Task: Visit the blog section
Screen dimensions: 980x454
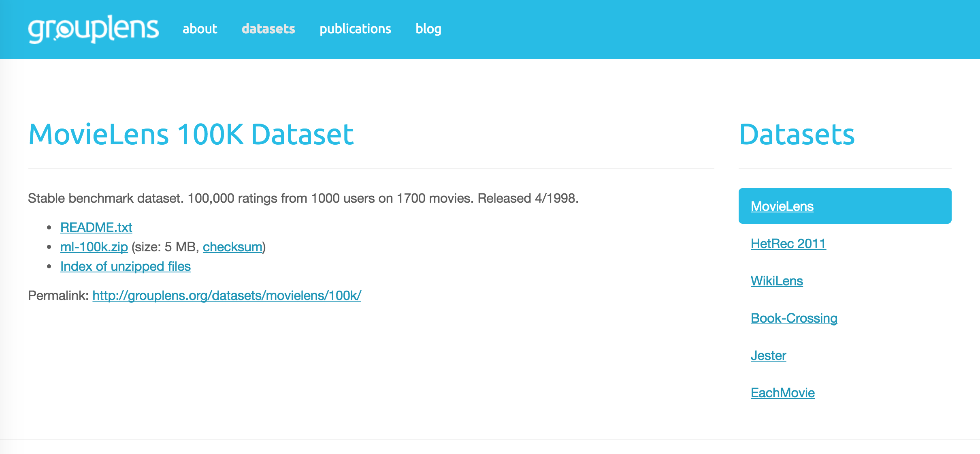Action: 428,29
